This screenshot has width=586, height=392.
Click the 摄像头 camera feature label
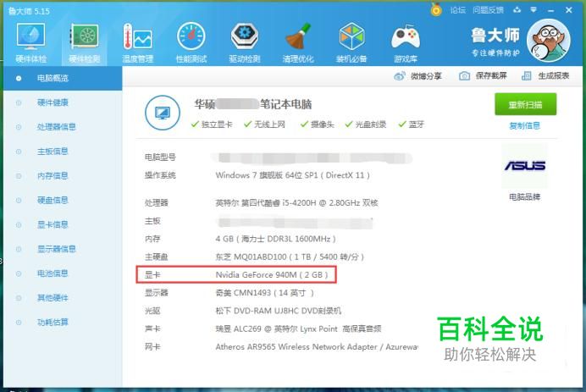tap(318, 124)
